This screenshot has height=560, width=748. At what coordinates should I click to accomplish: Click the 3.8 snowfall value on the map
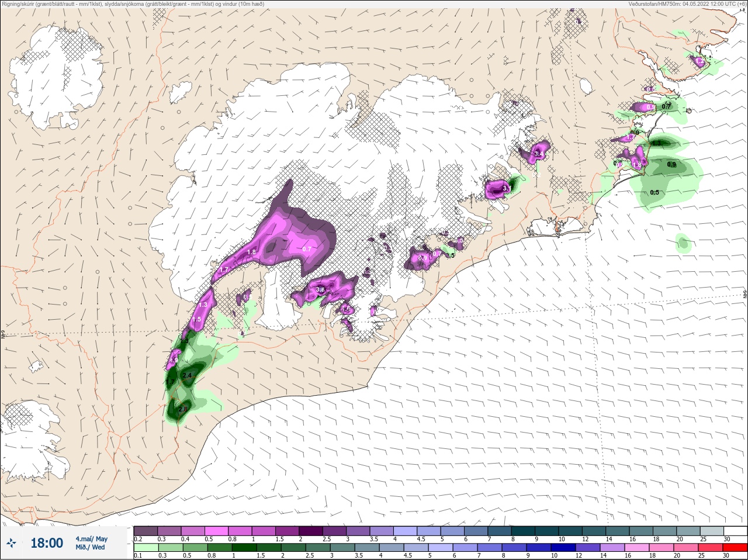[320, 289]
